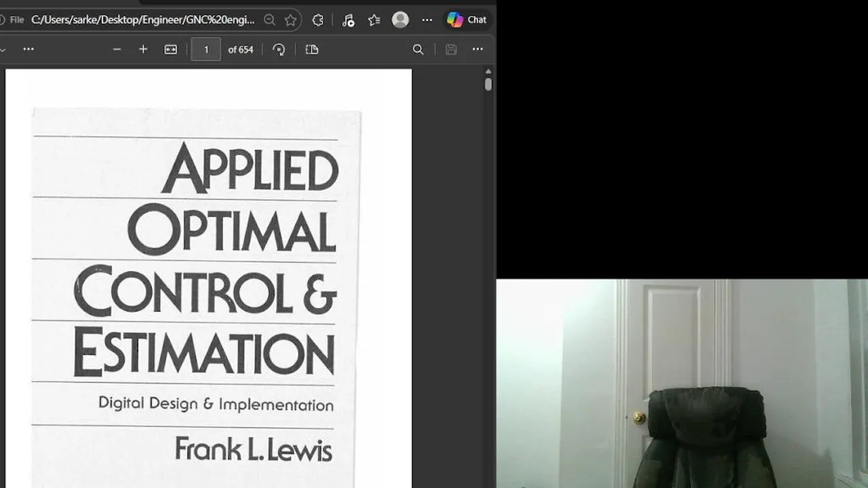Open the browser Extensions puzzle icon
Viewport: 868px width, 488px height.
click(x=317, y=20)
